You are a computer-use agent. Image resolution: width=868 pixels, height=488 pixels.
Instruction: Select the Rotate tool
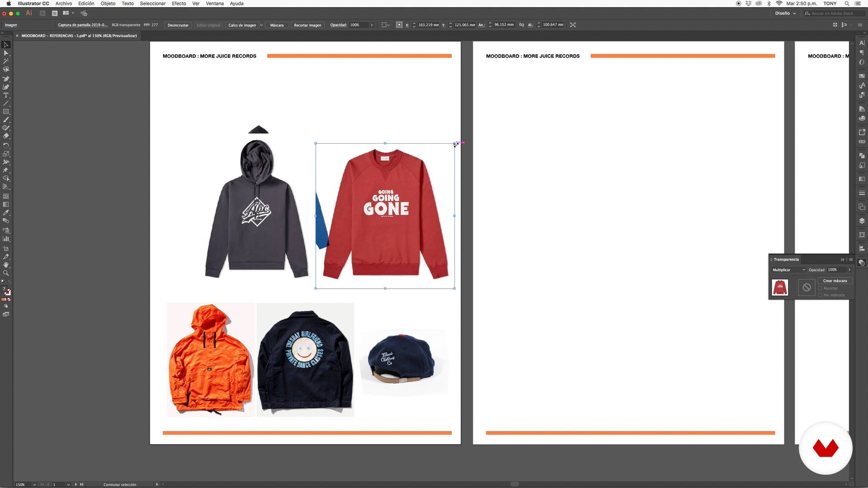point(6,145)
